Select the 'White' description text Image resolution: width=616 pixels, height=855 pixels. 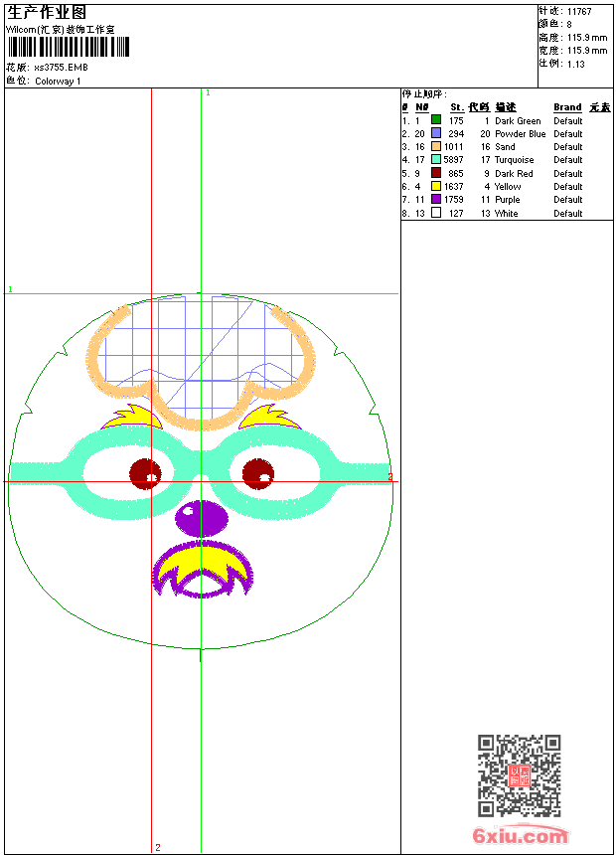tap(507, 213)
